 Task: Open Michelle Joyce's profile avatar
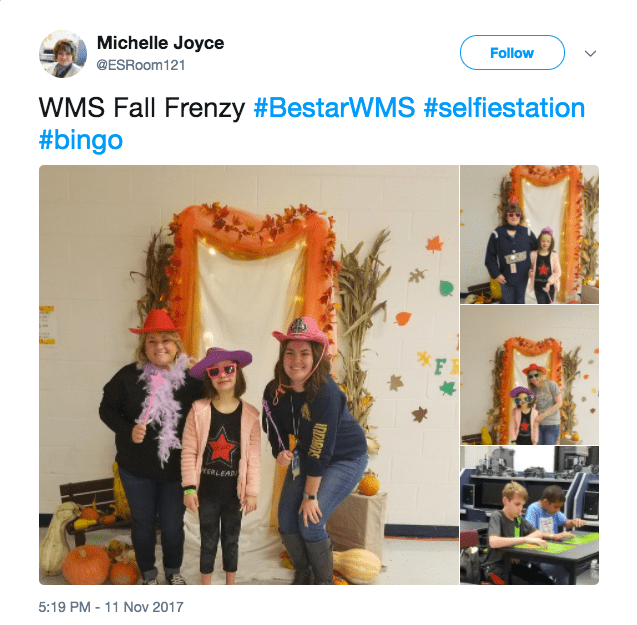tap(63, 54)
